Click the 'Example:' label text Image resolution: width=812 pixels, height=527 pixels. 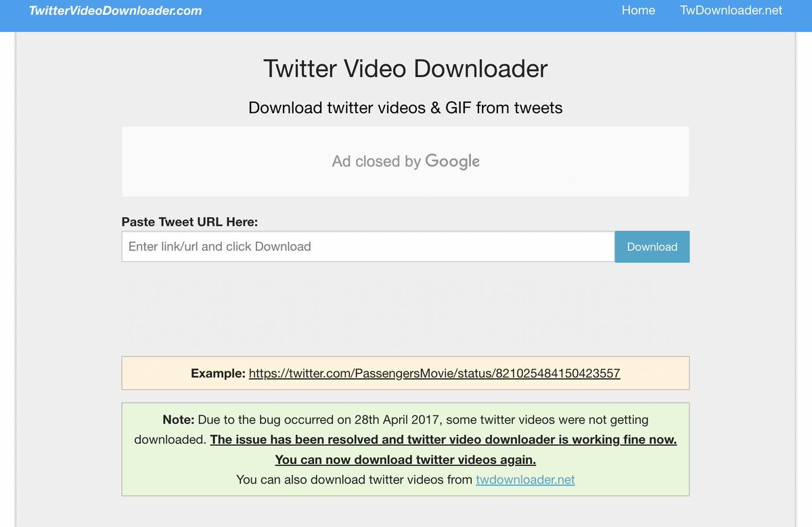click(218, 373)
